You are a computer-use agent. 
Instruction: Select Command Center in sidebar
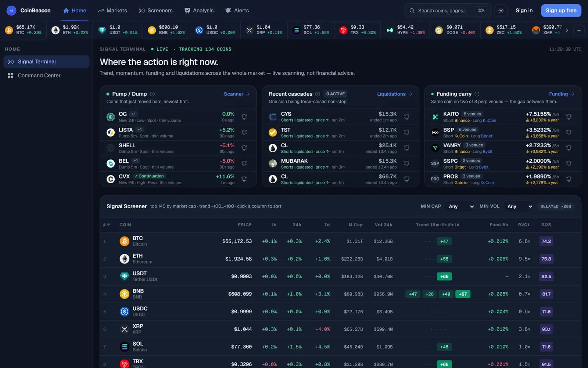(46, 75)
